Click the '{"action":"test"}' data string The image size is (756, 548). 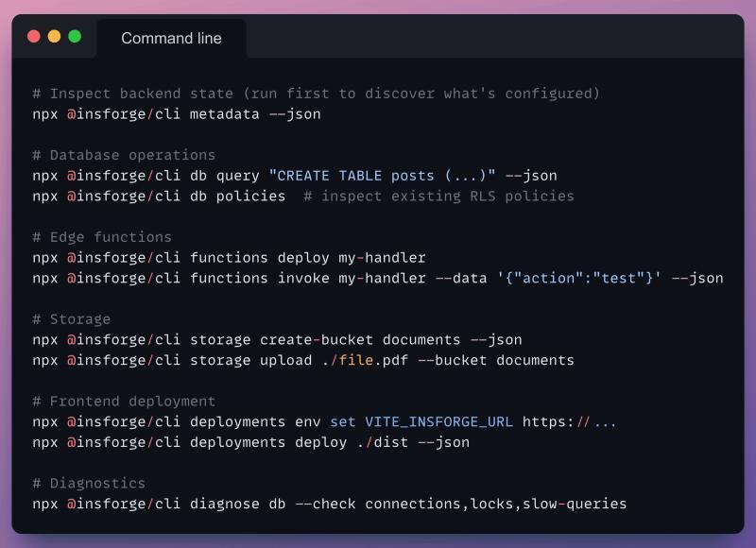[x=580, y=278]
